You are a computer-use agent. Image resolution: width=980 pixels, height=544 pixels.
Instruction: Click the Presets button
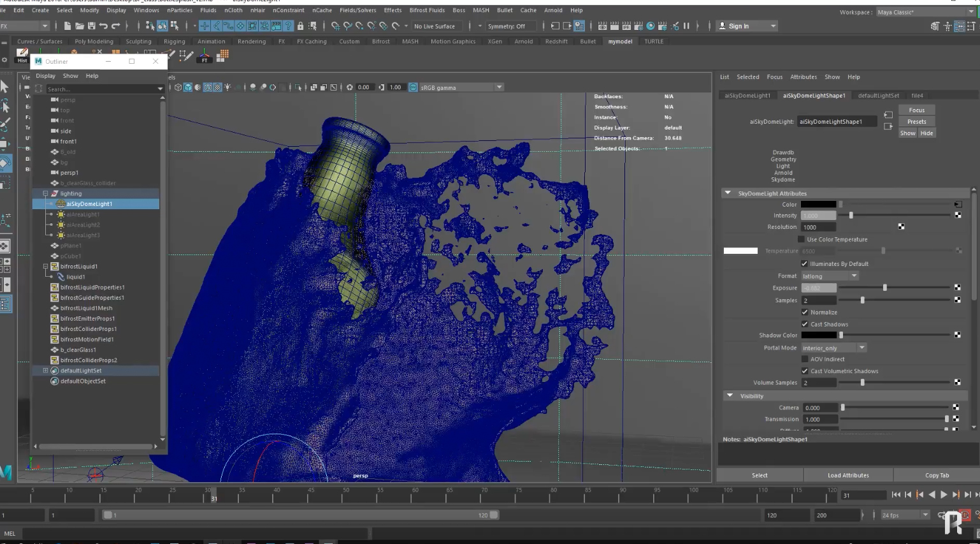[916, 122]
